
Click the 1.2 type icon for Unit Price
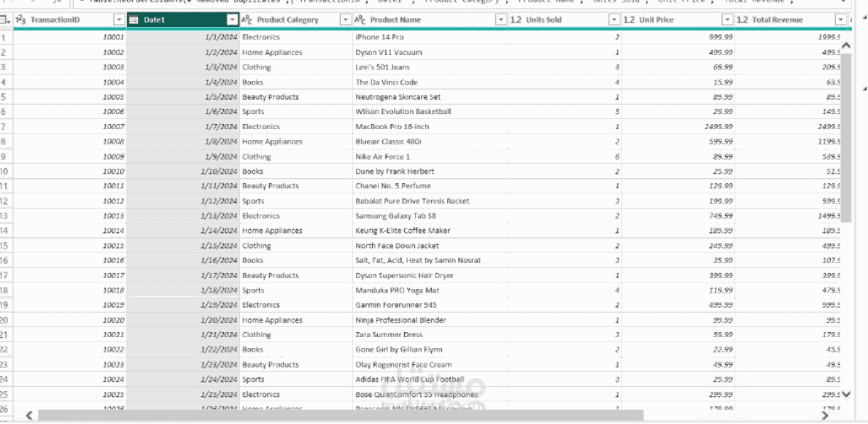tap(629, 20)
